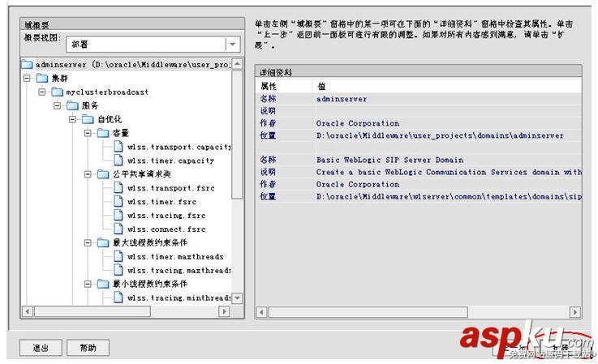Click tree horizontal scrollbar right arrow
Image resolution: width=598 pixels, height=364 pixels.
[224, 311]
